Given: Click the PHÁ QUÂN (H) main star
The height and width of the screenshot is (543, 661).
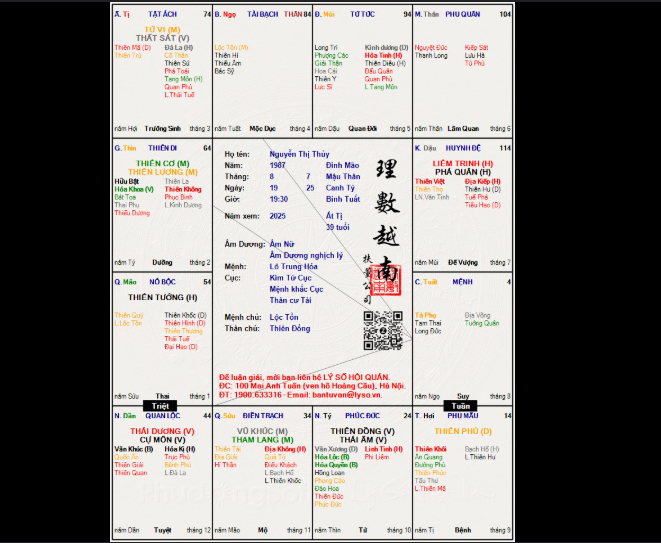Looking at the screenshot, I should [462, 172].
